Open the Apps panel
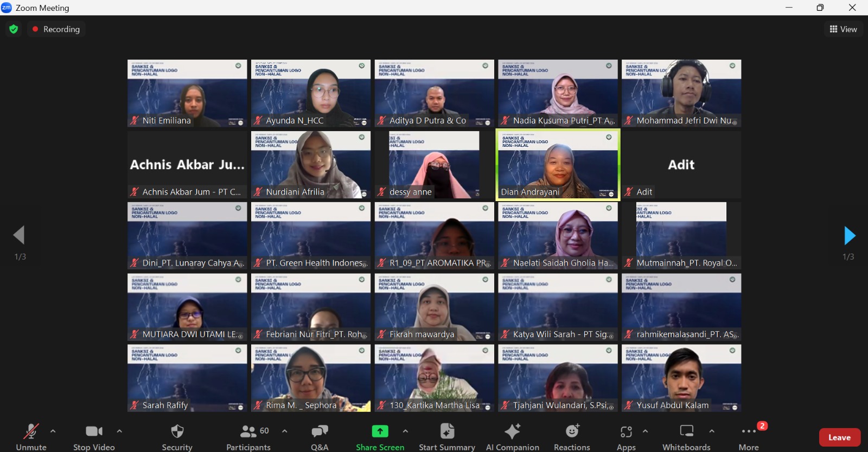 [626, 437]
